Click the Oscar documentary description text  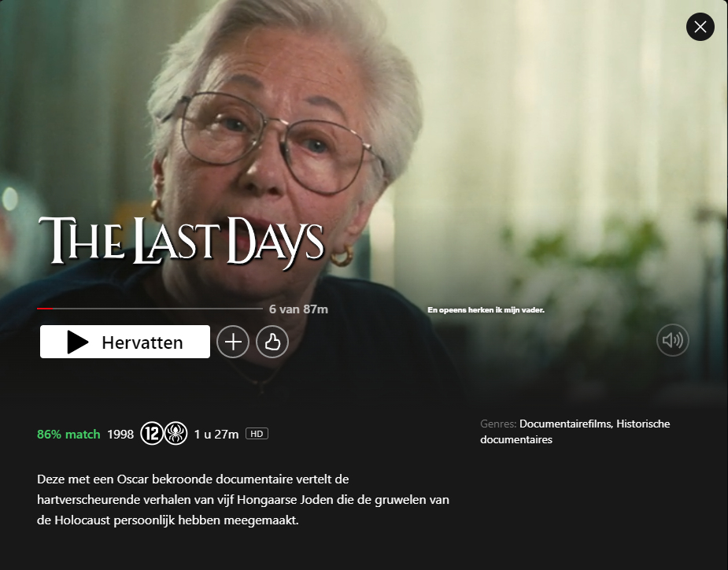click(243, 499)
